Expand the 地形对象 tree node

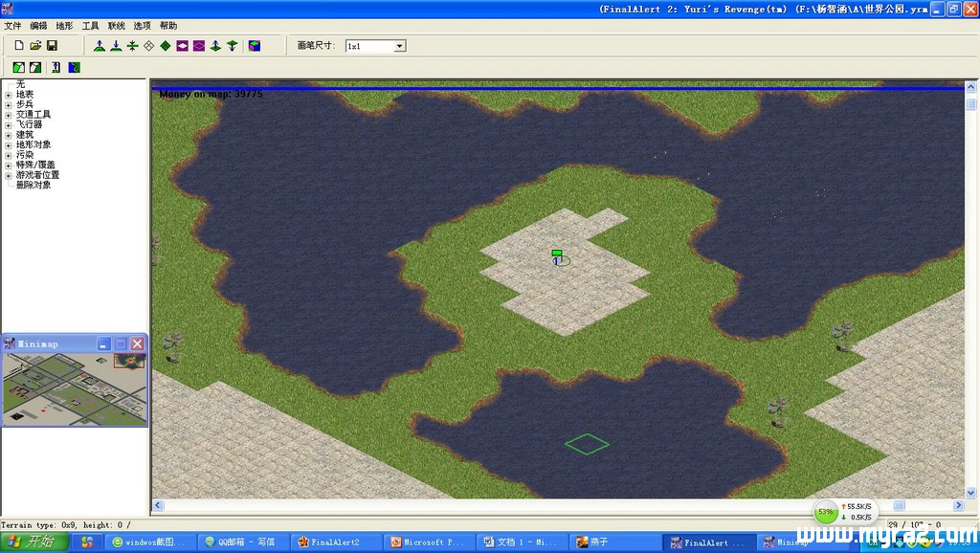click(x=8, y=145)
